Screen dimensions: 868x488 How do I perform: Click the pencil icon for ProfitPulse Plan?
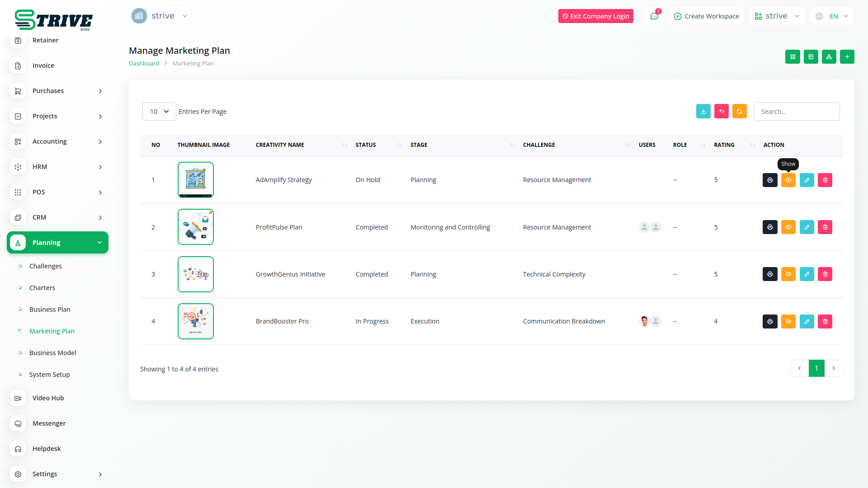[x=807, y=227]
